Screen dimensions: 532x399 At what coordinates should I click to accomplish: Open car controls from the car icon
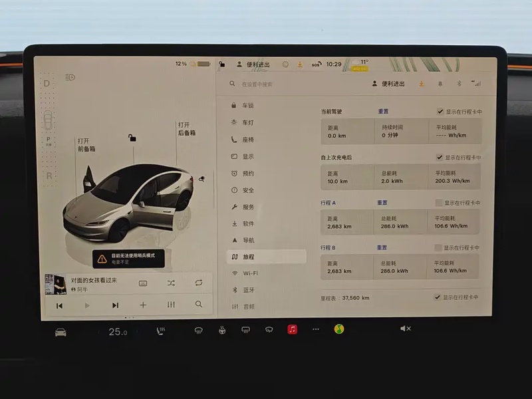point(61,332)
